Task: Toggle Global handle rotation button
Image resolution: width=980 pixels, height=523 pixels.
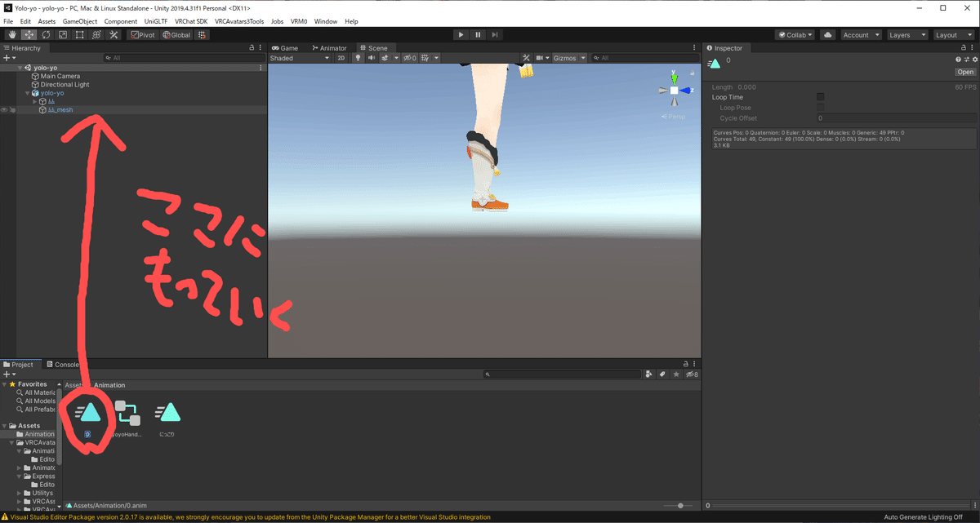Action: (176, 35)
